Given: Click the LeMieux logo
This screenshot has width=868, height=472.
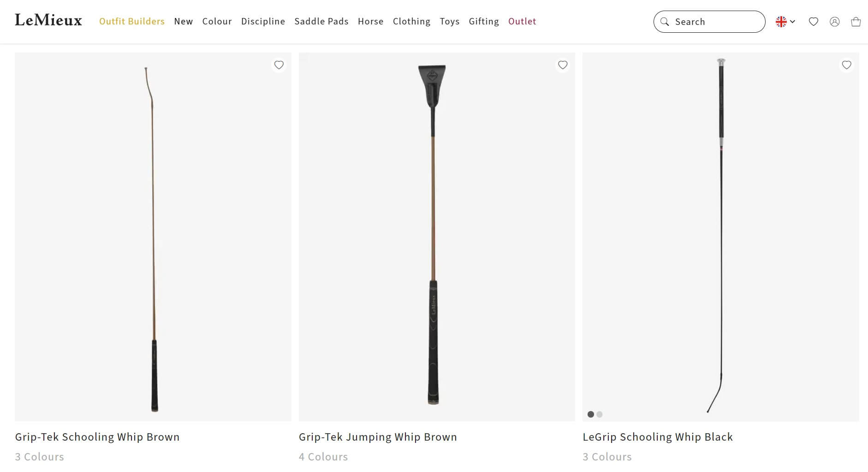Looking at the screenshot, I should point(48,21).
